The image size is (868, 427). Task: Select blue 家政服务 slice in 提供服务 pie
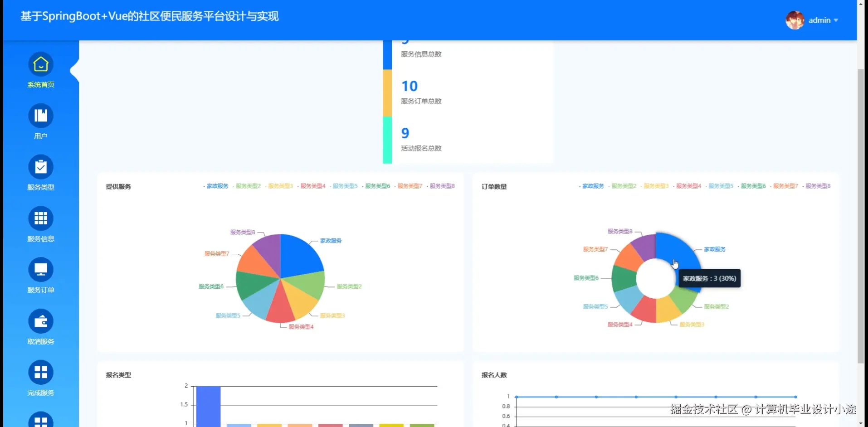click(299, 256)
